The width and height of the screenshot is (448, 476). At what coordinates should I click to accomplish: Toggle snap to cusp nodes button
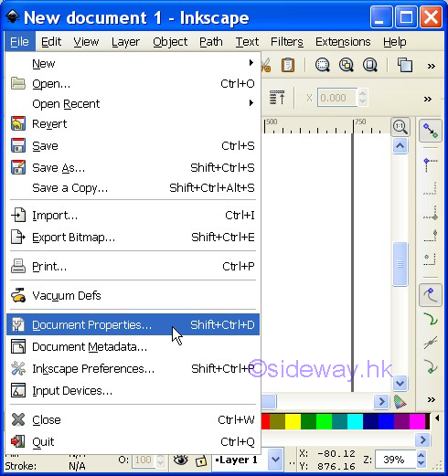coord(431,366)
